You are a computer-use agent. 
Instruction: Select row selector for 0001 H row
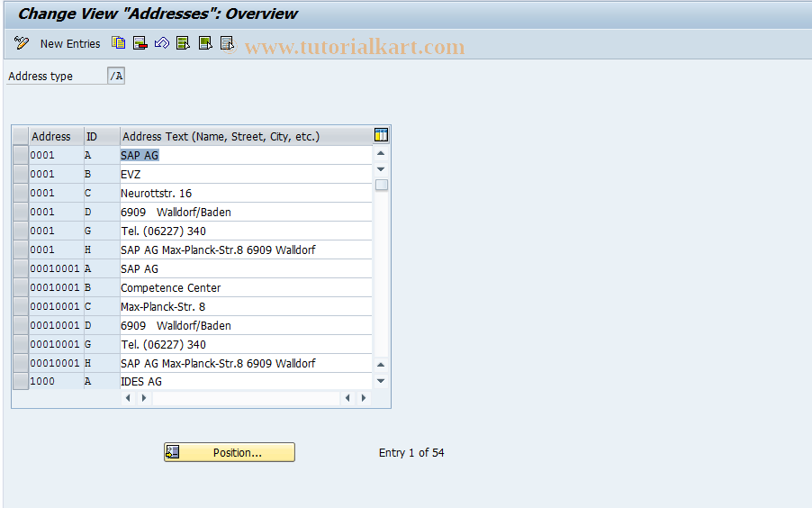click(x=21, y=249)
